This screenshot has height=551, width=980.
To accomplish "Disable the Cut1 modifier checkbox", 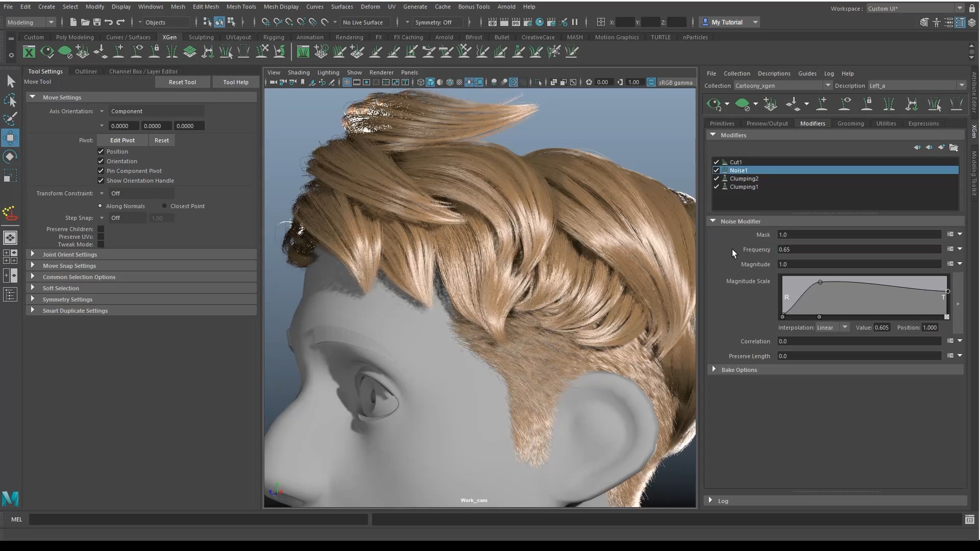I will (716, 162).
